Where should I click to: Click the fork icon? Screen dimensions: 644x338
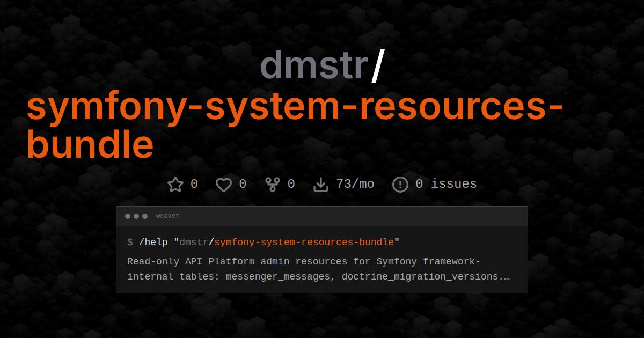[273, 185]
